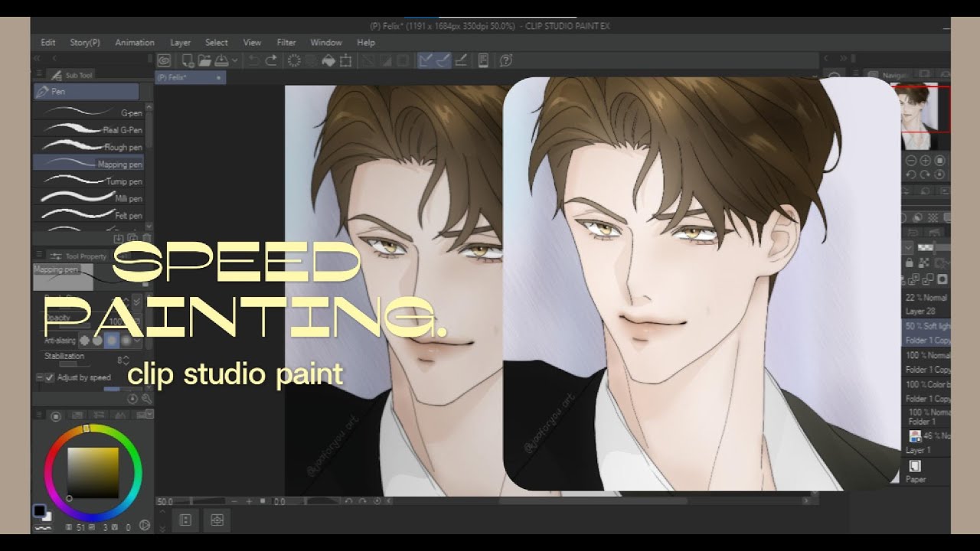This screenshot has height=551, width=980.
Task: Select the main drawing color swatch
Action: [38, 510]
